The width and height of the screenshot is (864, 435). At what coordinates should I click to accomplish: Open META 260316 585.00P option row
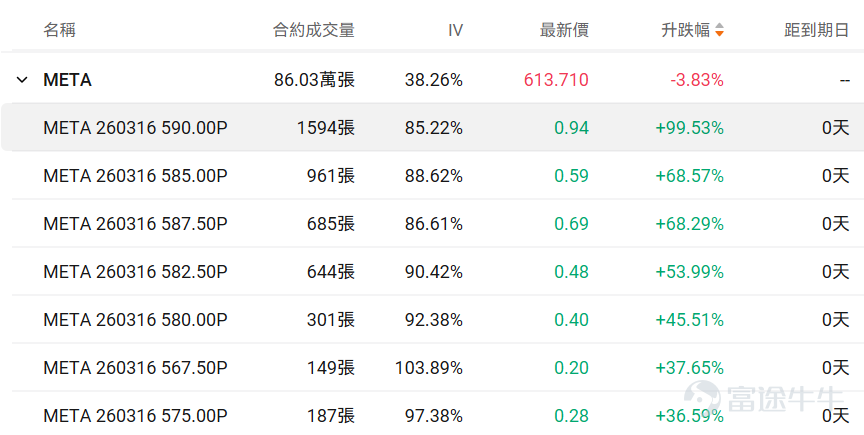pos(432,176)
